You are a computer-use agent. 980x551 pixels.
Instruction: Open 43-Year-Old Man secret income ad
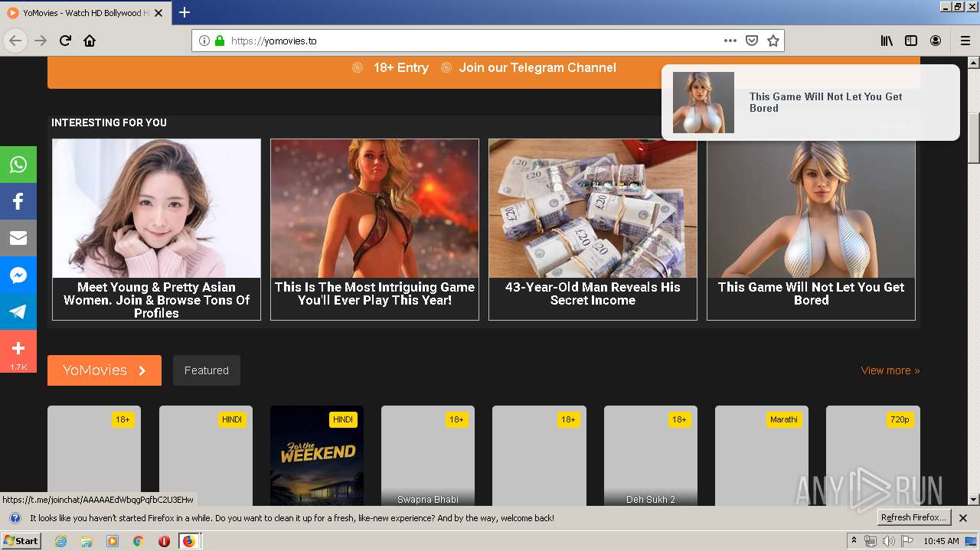(593, 229)
